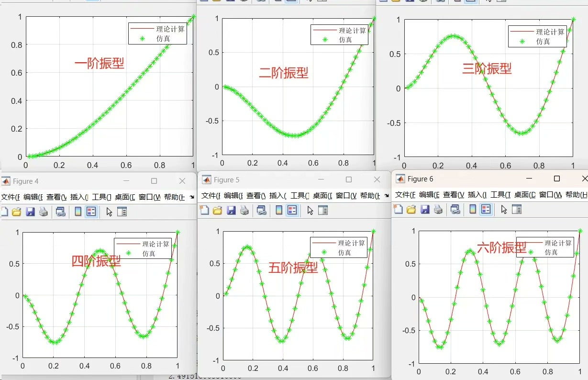Toggle Insert Colorbar in Figure 6 toolbar
Image resolution: width=588 pixels, height=380 pixels.
click(x=473, y=209)
